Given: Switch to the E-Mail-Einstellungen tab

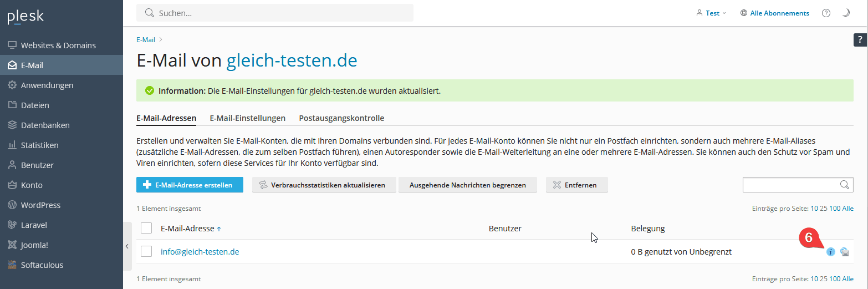Looking at the screenshot, I should tap(247, 118).
